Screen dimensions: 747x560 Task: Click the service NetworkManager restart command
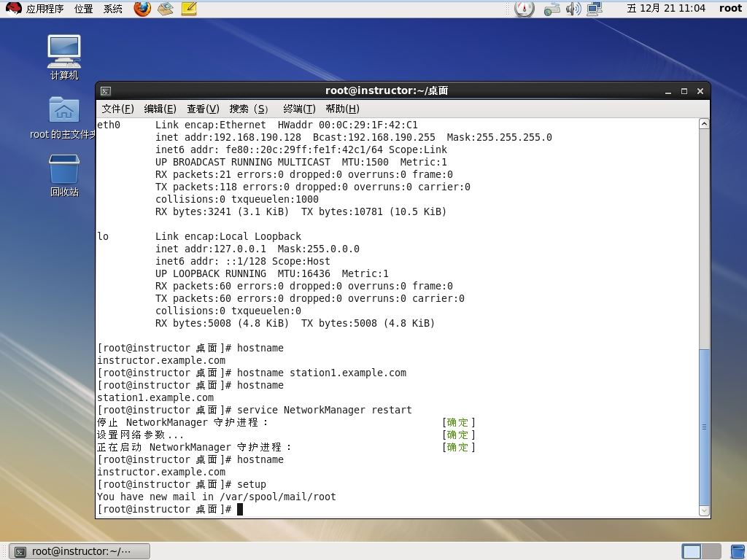(x=325, y=410)
